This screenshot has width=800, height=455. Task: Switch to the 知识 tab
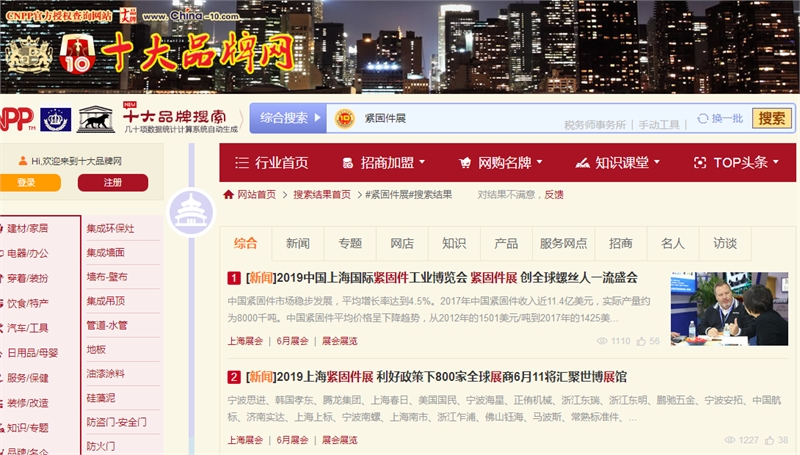[x=454, y=244]
